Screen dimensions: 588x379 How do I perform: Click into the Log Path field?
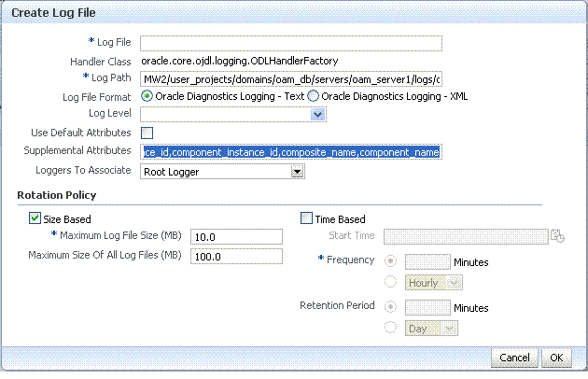click(x=291, y=78)
